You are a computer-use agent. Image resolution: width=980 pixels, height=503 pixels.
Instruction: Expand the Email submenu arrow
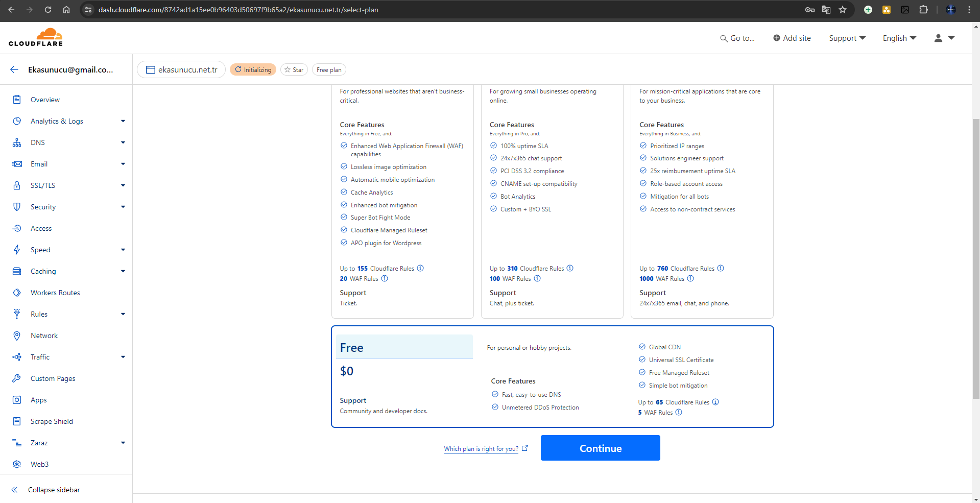123,164
